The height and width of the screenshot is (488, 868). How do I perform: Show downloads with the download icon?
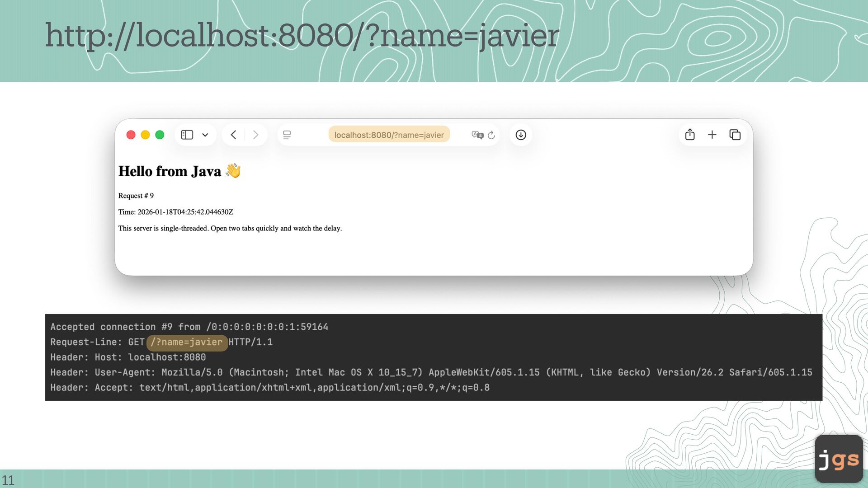(x=521, y=135)
